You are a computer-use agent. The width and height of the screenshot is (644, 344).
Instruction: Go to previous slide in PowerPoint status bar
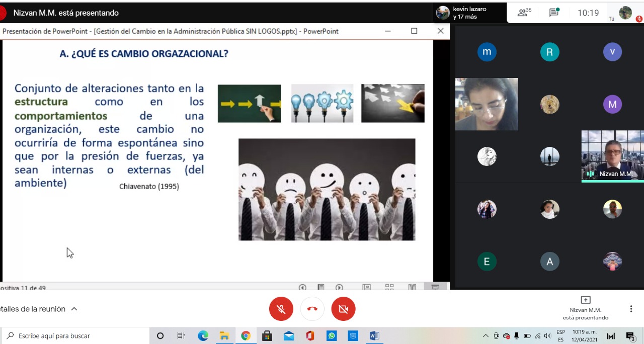point(302,287)
